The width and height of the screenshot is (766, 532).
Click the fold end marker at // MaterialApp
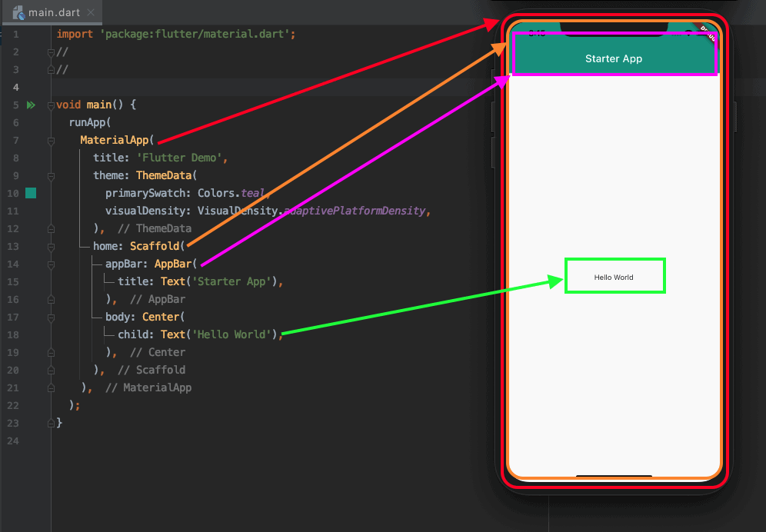[x=51, y=388]
